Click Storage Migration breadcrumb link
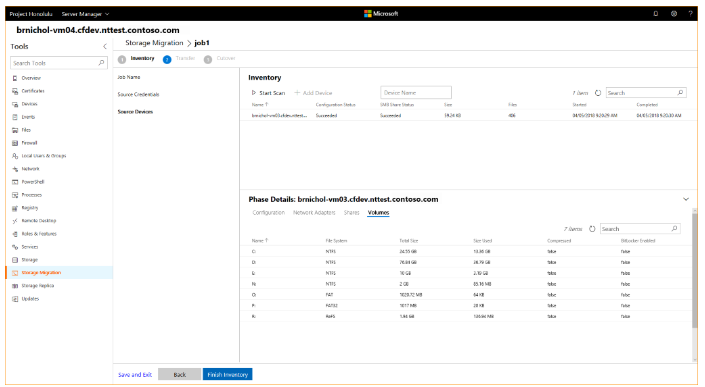Viewport: 705px width, 387px height. click(x=154, y=43)
